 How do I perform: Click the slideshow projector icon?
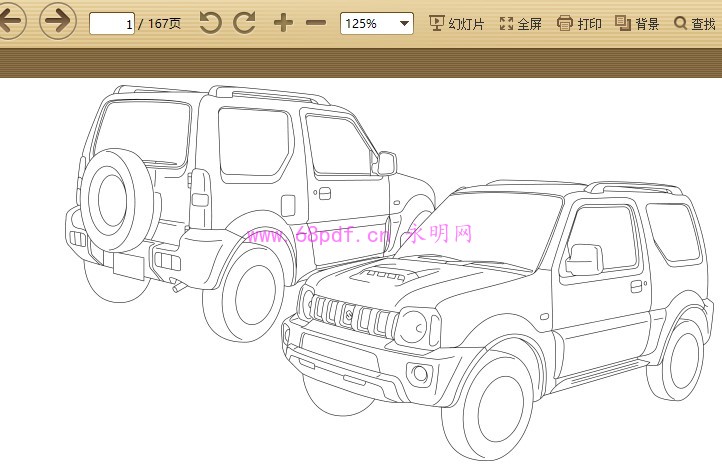click(436, 23)
